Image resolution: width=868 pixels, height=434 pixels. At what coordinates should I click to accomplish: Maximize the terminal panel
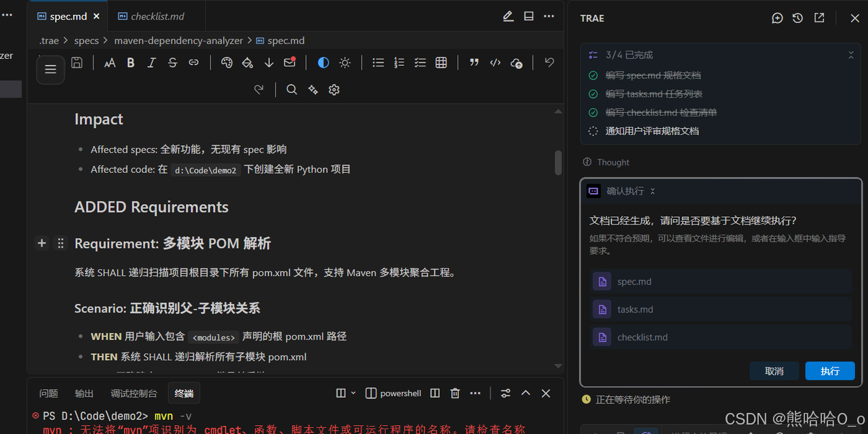pos(526,393)
